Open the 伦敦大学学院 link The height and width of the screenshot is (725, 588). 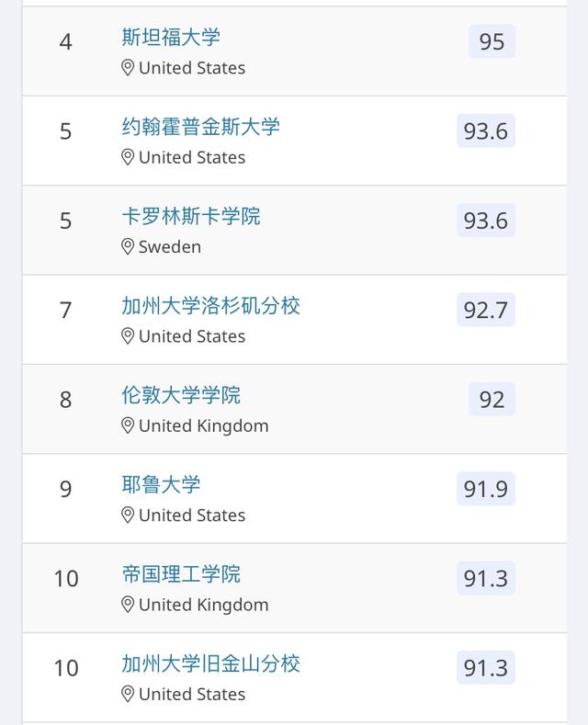181,395
